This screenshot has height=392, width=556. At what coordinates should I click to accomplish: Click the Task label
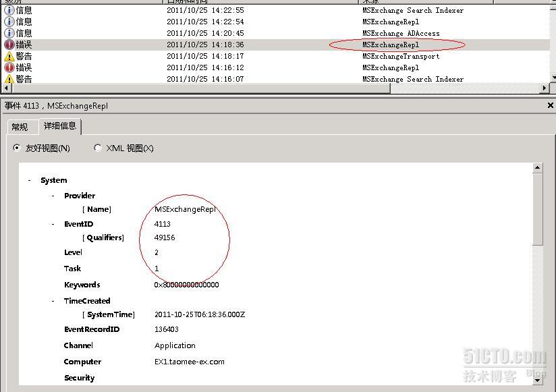pos(72,269)
